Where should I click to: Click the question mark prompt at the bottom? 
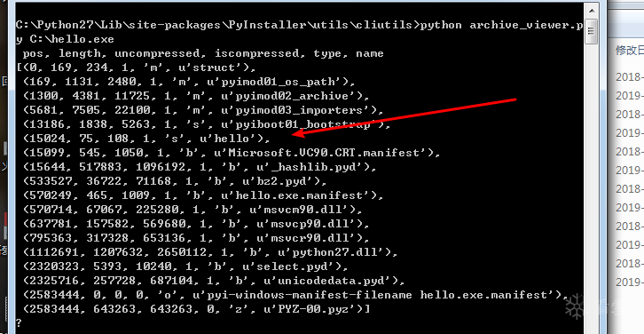click(x=19, y=322)
